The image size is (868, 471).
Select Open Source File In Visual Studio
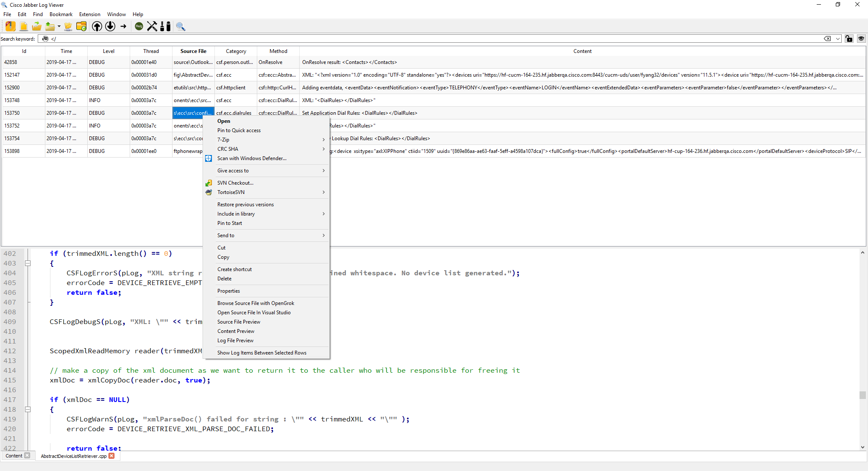tap(254, 313)
